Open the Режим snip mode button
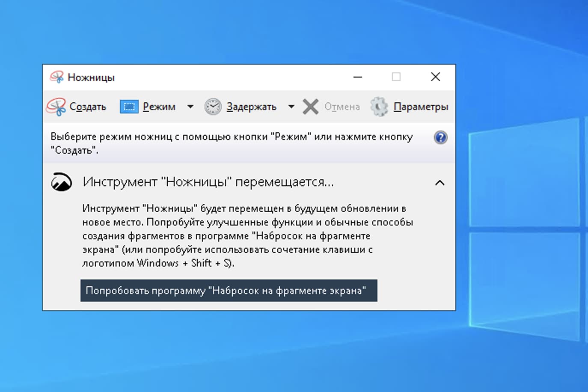Image resolution: width=588 pixels, height=392 pixels. 148,107
